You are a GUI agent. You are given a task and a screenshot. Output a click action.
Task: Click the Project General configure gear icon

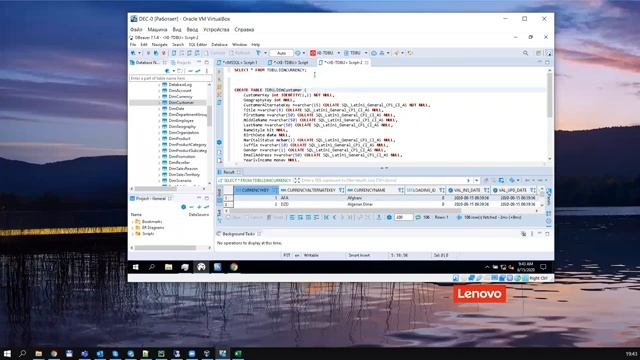pyautogui.click(x=183, y=207)
